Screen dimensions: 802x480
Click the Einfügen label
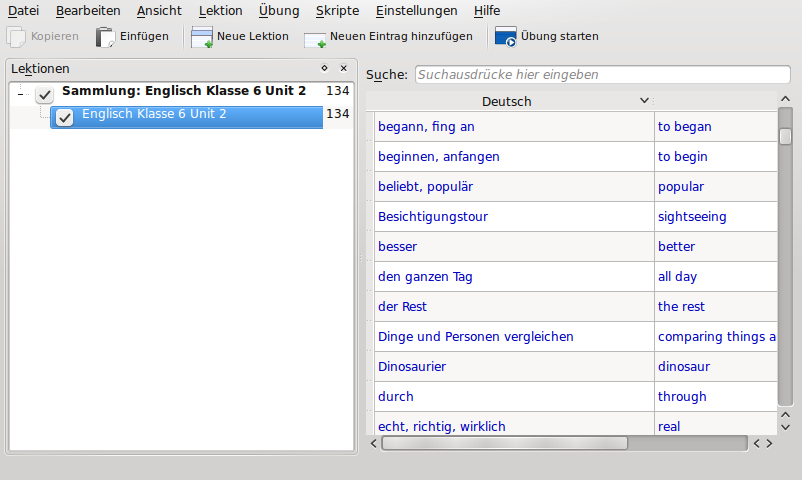click(144, 36)
